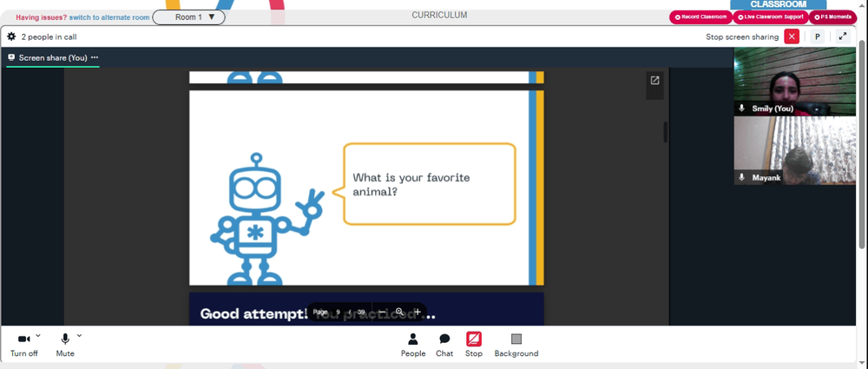868x369 pixels.
Task: Click the 'What is your favorite animal?' text
Action: pyautogui.click(x=411, y=185)
